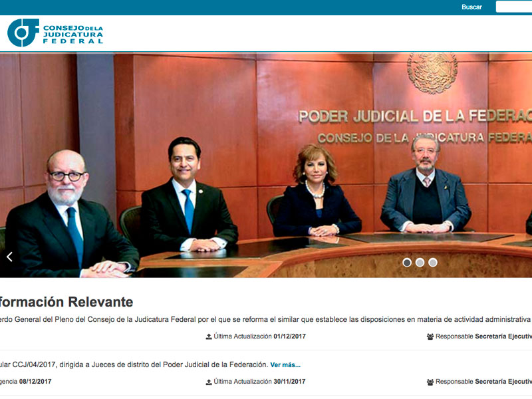Select the second carousel dot indicator
This screenshot has height=399, width=532.
tap(420, 262)
